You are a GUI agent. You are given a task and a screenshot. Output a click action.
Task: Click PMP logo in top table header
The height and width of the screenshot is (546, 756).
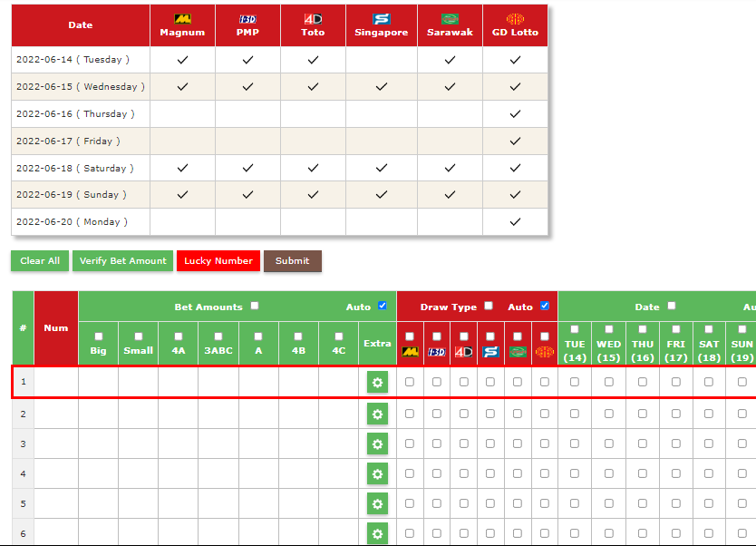click(x=247, y=19)
